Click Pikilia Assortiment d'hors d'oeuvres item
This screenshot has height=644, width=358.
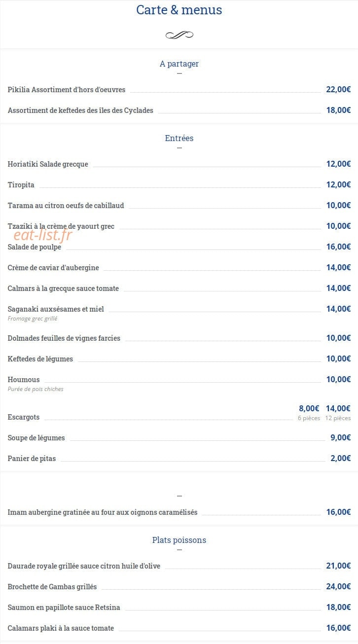coord(67,90)
